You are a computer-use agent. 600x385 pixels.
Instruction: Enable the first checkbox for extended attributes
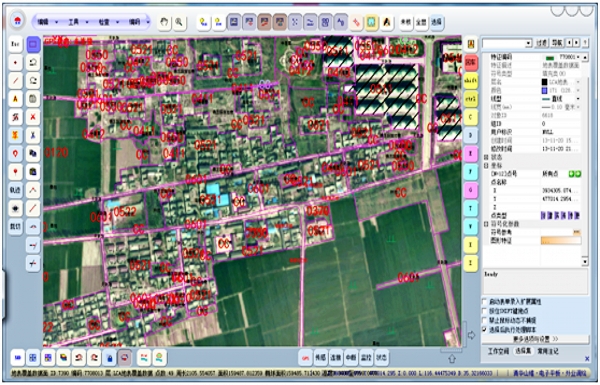click(x=485, y=302)
